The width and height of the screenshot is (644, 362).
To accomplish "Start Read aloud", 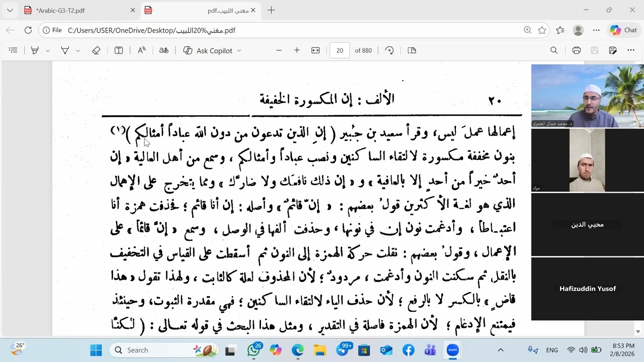I will pyautogui.click(x=141, y=50).
